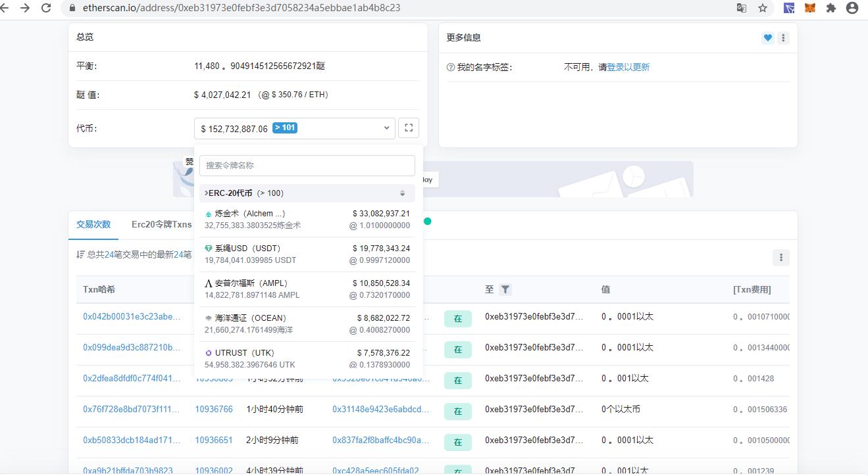Click the ERC-20代币 sort arrows
The width and height of the screenshot is (868, 476).
(401, 193)
